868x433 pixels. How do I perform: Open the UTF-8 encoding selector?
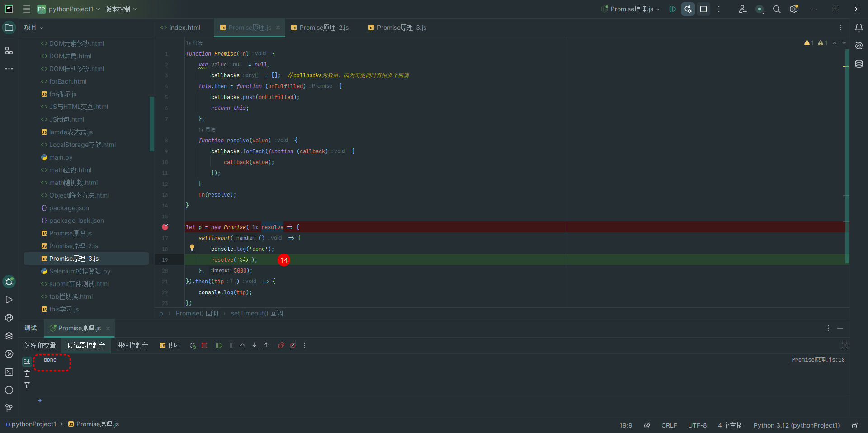(x=697, y=425)
